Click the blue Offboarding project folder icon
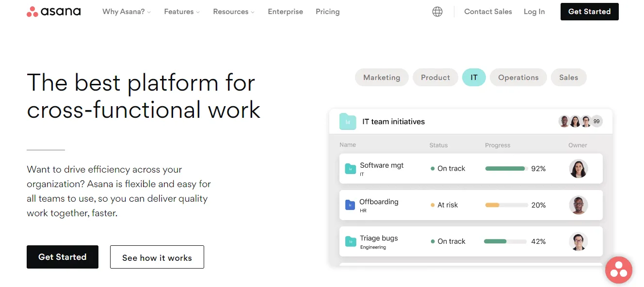Screen dimensions: 644x287 pos(350,205)
